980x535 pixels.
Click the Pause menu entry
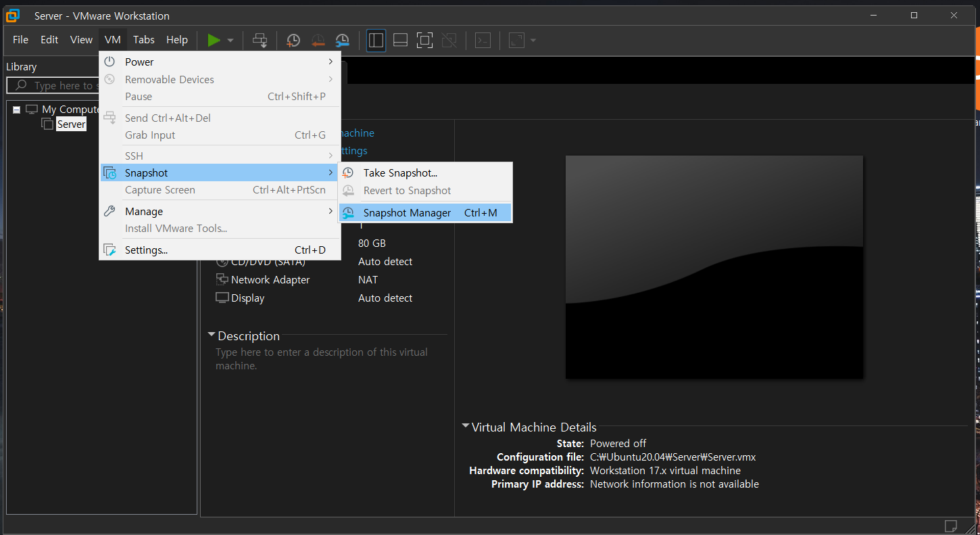click(220, 97)
